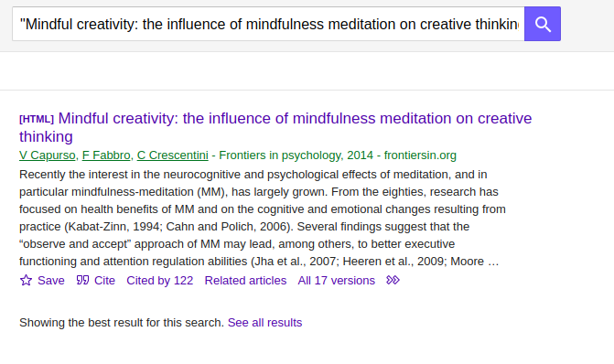Click frontiersin.org source text

pos(420,155)
